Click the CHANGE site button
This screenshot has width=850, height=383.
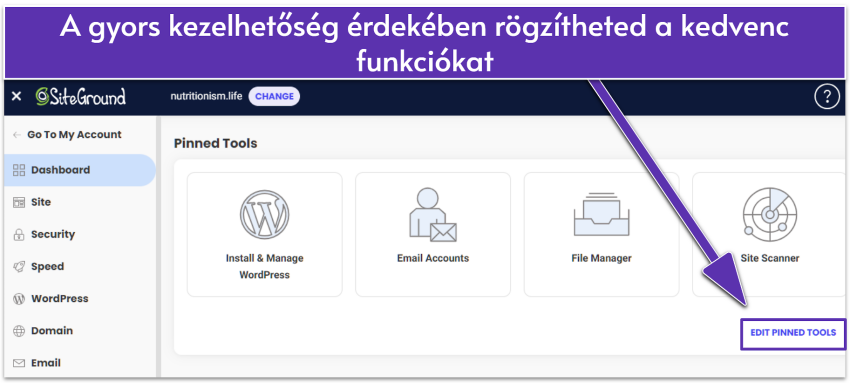pos(274,96)
